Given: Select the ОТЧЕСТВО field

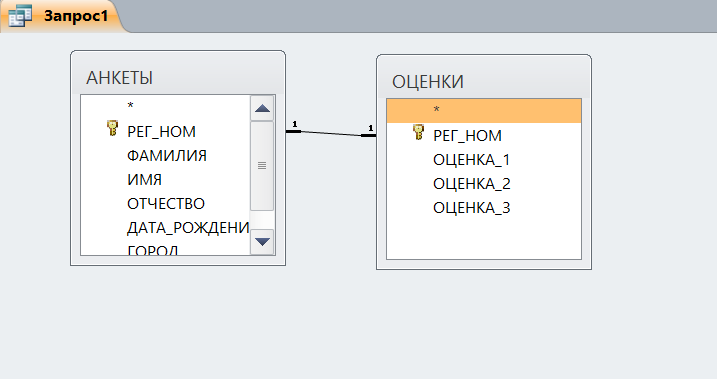Looking at the screenshot, I should (166, 203).
